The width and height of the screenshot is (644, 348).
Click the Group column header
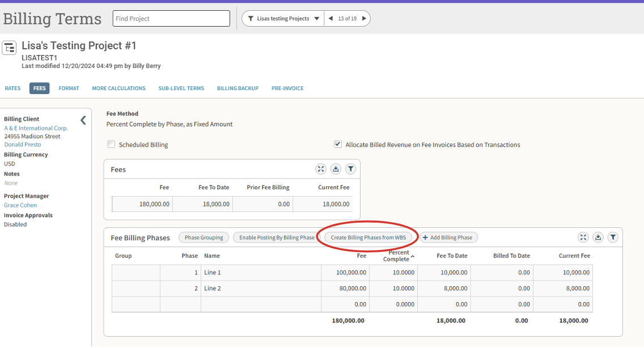click(x=123, y=256)
